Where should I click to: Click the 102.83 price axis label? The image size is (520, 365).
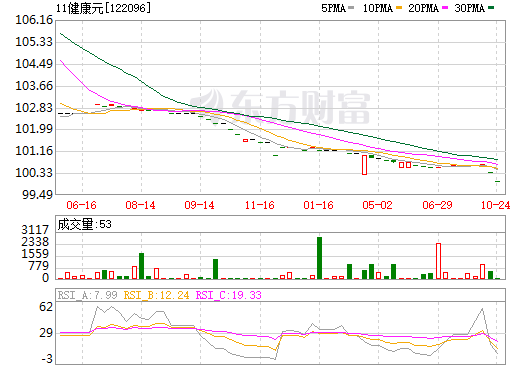[34, 107]
